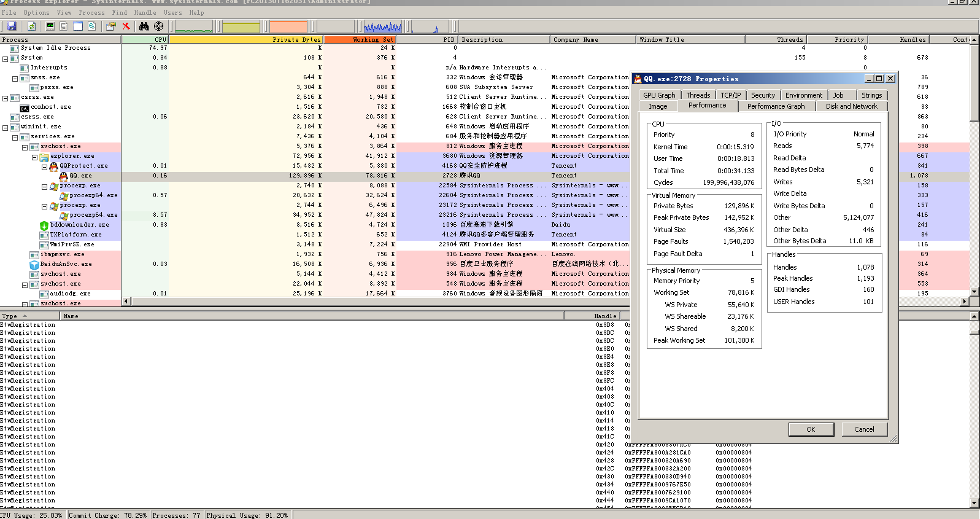Click the binoculars Find Handle icon

(x=144, y=26)
